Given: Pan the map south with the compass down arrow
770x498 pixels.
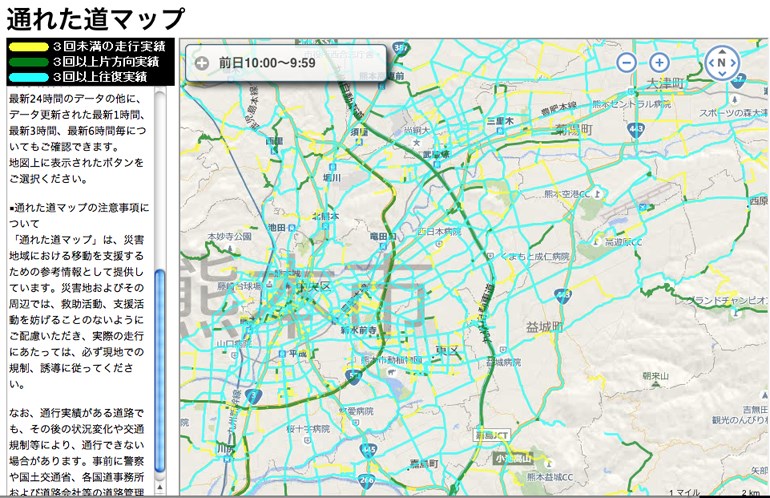Looking at the screenshot, I should [721, 78].
